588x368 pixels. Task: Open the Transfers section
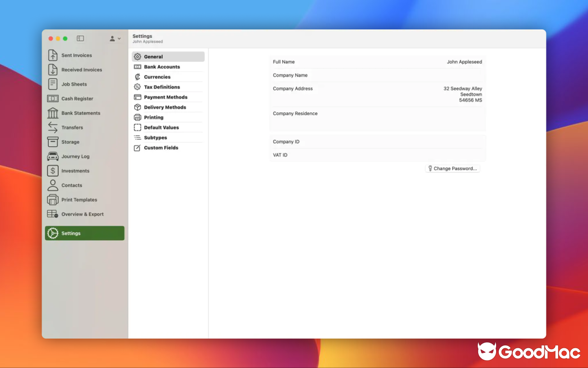(73, 127)
